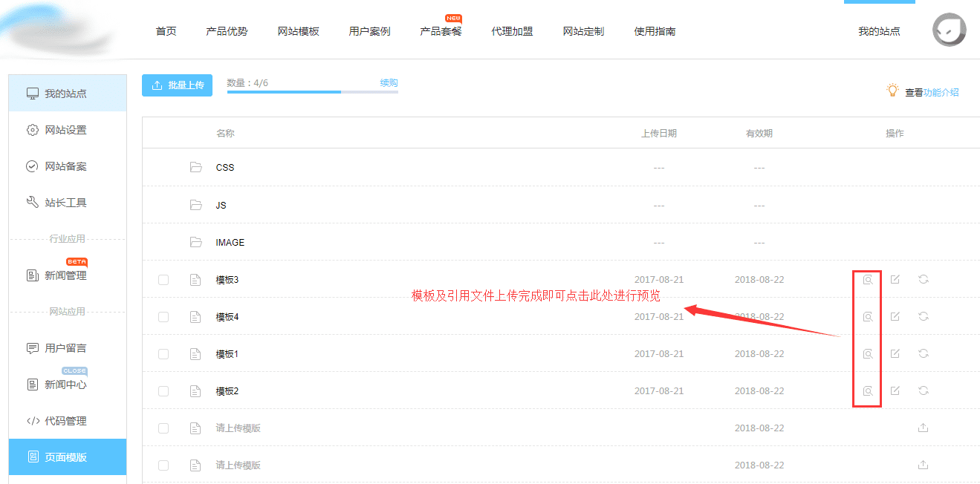Image resolution: width=980 pixels, height=484 pixels.
Task: Click the 名称 column header
Action: [225, 134]
